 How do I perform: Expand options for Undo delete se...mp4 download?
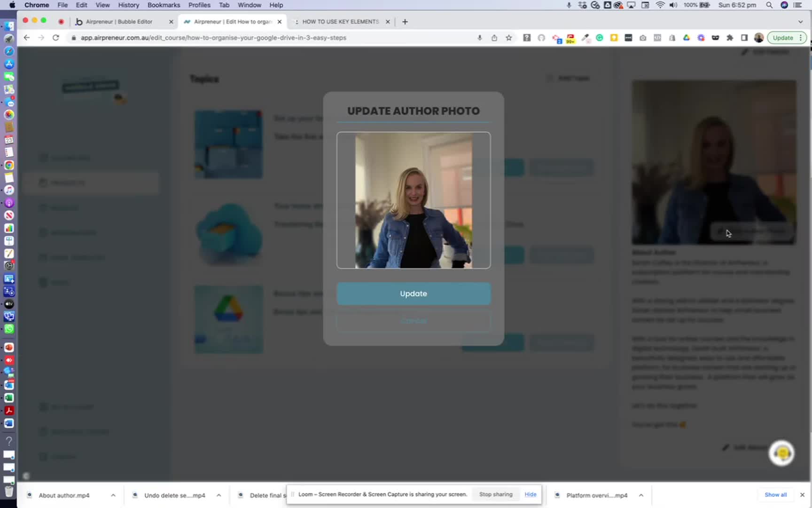point(219,495)
